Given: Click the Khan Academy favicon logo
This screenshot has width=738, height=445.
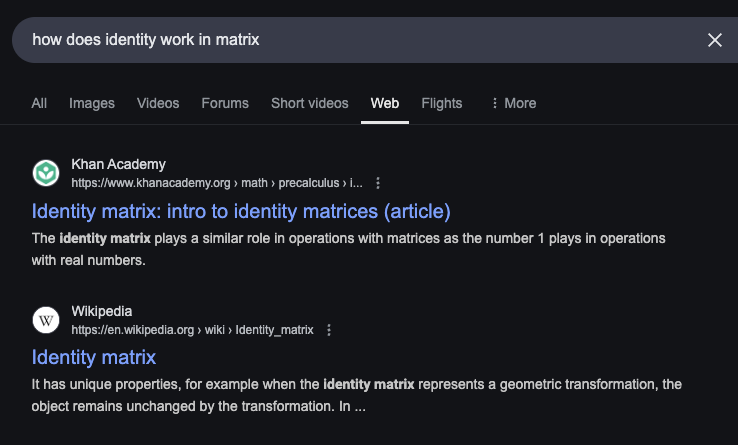Looking at the screenshot, I should tap(46, 173).
